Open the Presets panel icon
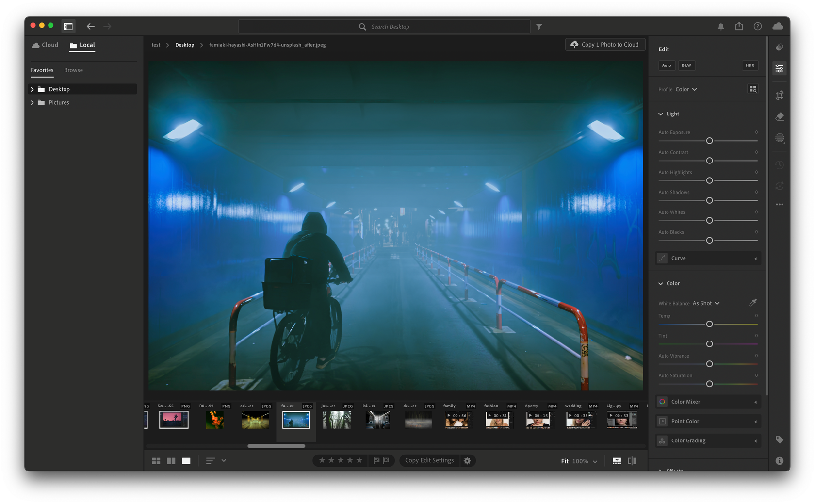 780,47
